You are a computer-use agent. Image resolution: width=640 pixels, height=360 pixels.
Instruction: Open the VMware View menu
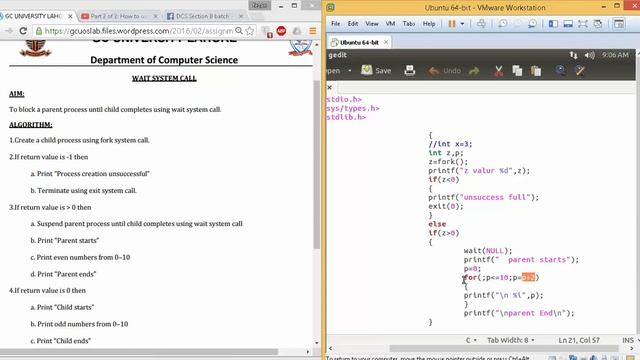(372, 24)
